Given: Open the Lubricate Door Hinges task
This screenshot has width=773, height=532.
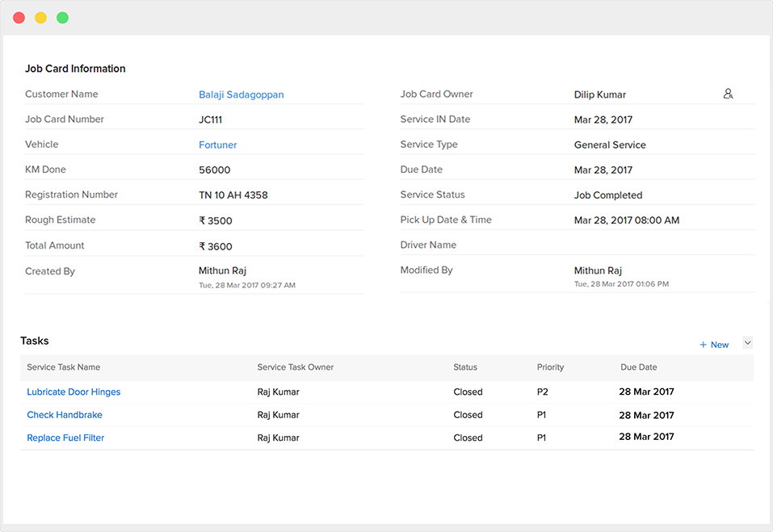Looking at the screenshot, I should click(x=74, y=392).
